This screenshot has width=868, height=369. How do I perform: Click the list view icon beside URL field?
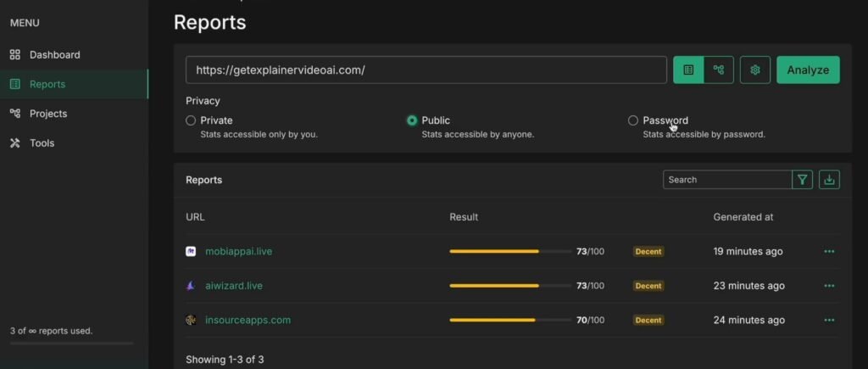click(688, 70)
